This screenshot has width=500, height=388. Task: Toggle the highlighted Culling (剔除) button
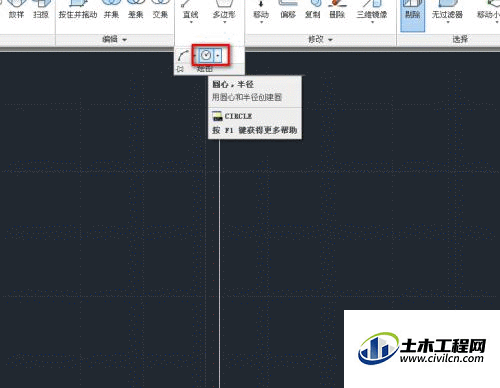[x=413, y=15]
